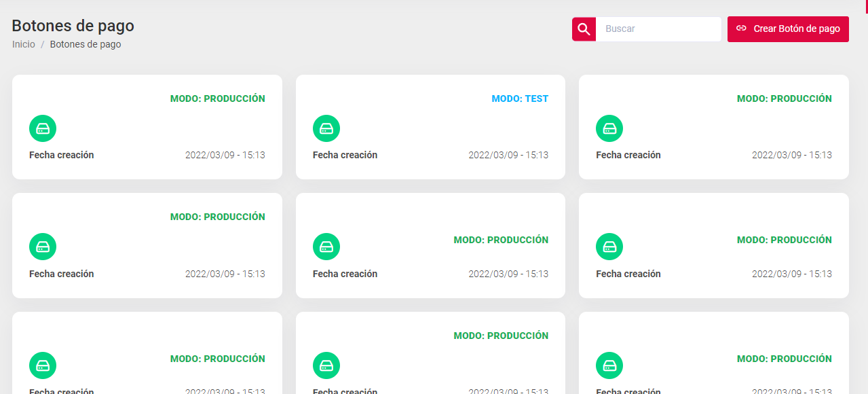868x394 pixels.
Task: Select the MODO: TEST label
Action: click(520, 98)
